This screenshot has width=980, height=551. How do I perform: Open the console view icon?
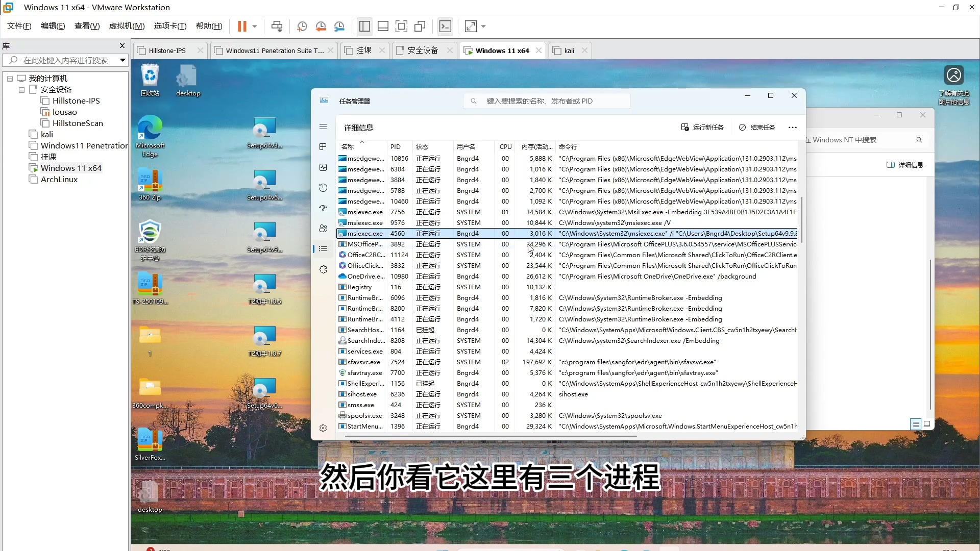pos(445,26)
